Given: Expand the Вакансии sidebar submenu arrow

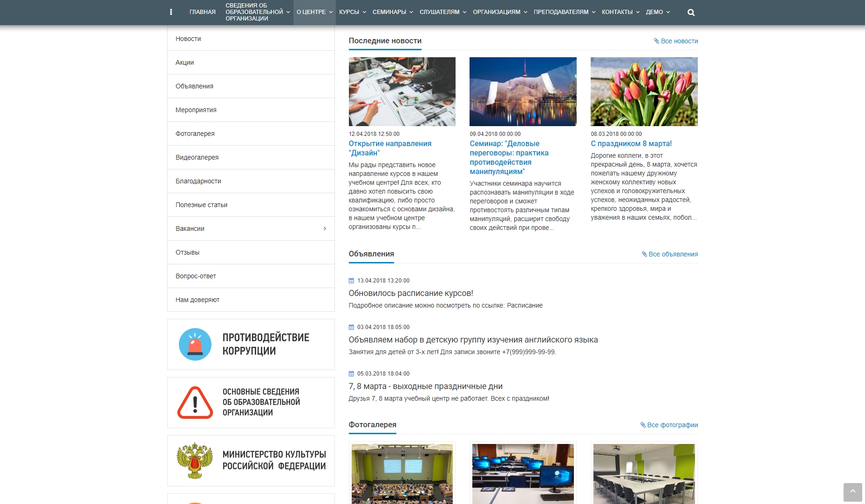Looking at the screenshot, I should tap(325, 228).
